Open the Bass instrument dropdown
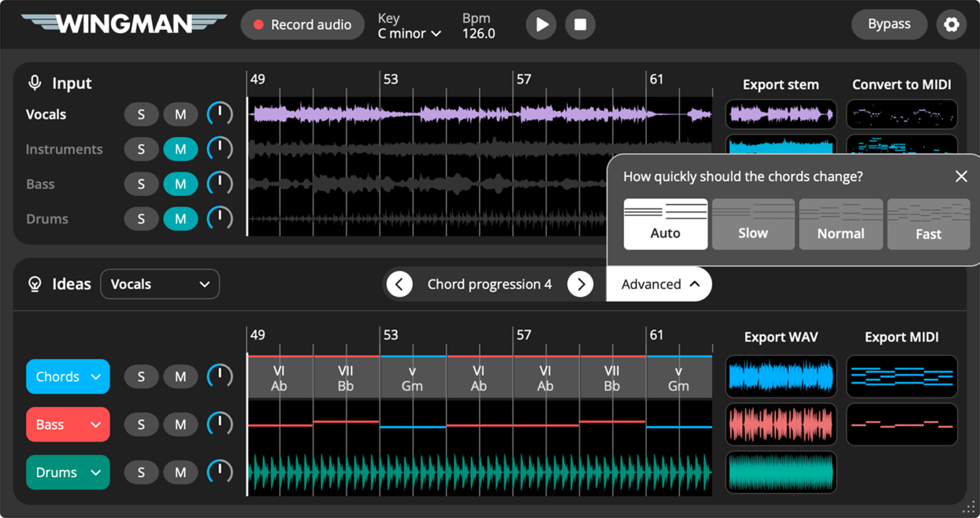The height and width of the screenshot is (518, 980). (x=68, y=424)
